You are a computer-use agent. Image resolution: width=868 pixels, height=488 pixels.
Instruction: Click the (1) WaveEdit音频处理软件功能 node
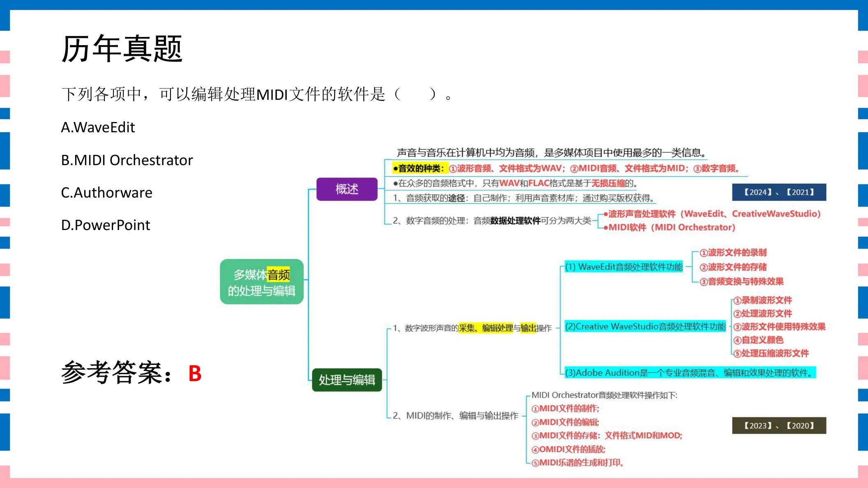click(x=623, y=267)
